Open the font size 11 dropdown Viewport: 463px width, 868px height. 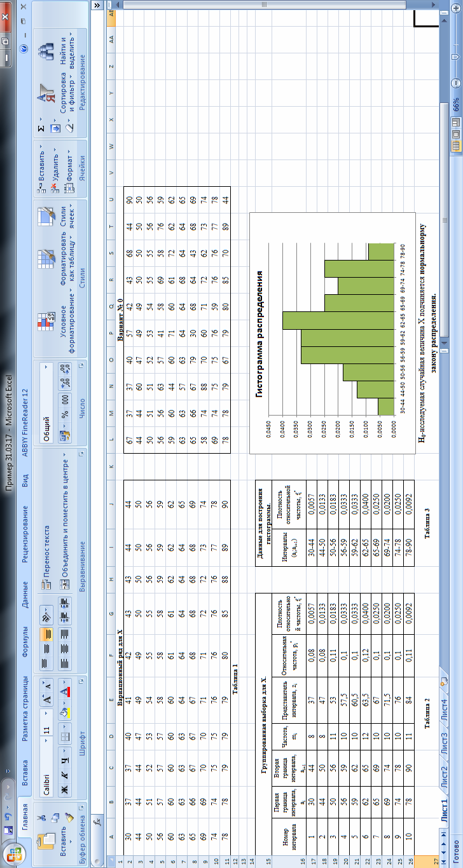(x=46, y=713)
